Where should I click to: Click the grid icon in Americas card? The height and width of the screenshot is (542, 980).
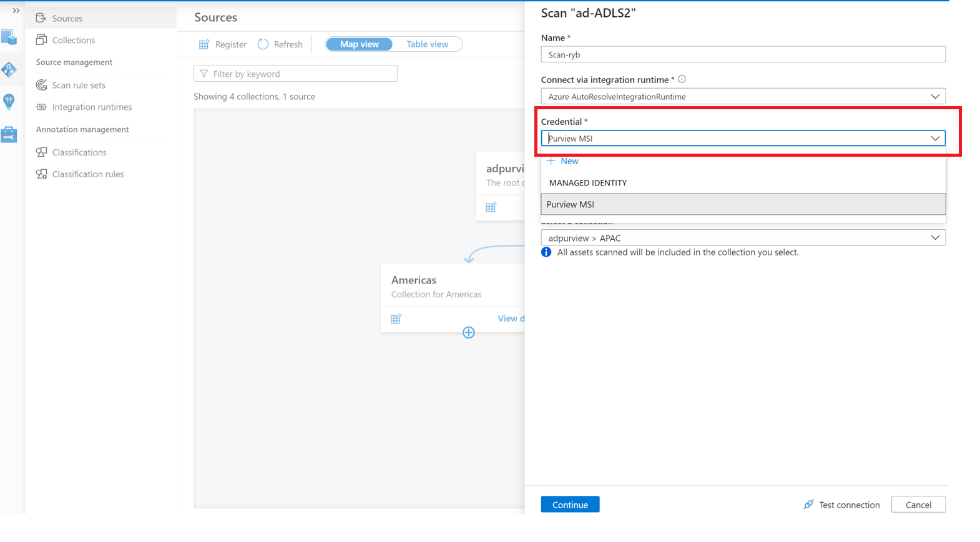point(396,319)
